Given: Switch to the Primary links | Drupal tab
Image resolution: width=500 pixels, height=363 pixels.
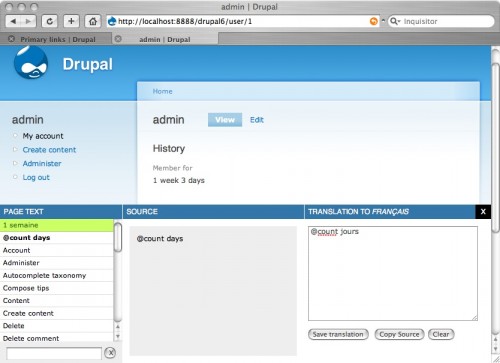Looking at the screenshot, I should [x=57, y=39].
